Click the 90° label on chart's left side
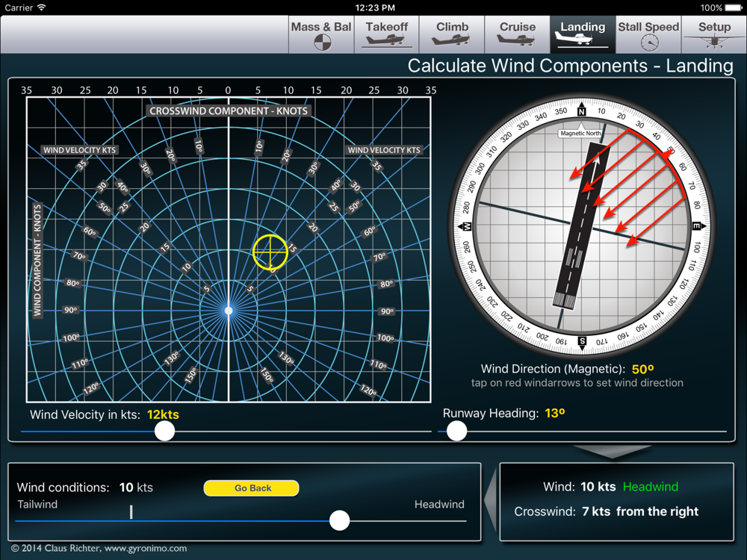The image size is (747, 560). tap(70, 310)
